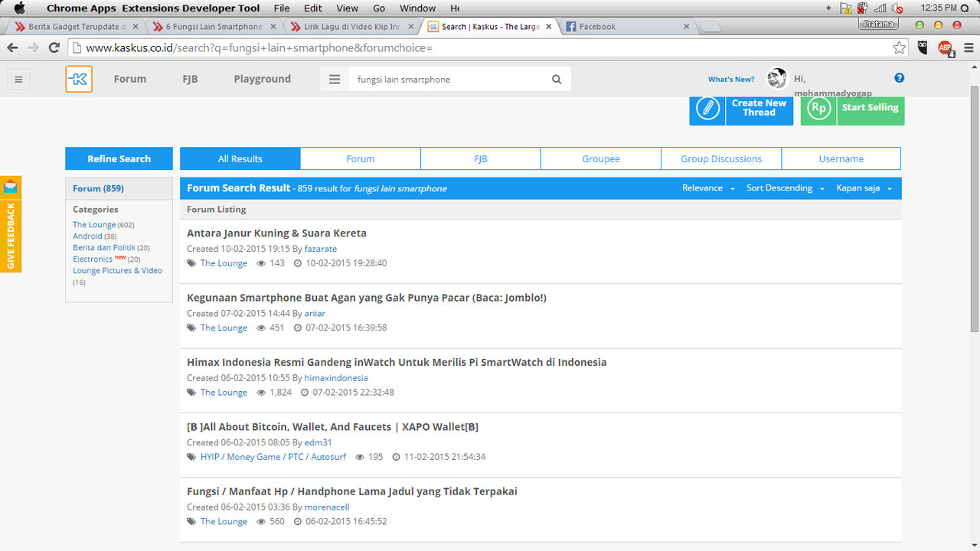980x551 pixels.
Task: Click the power plug tray icon
Action: coord(863,8)
